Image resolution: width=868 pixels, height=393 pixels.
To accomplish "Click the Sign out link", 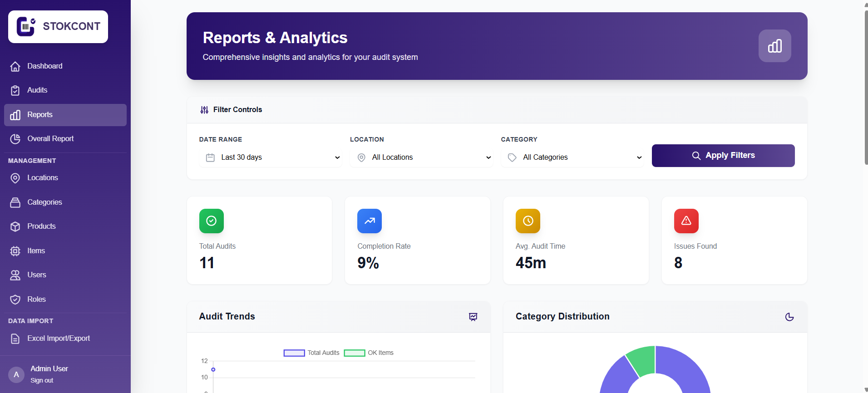I will click(42, 380).
